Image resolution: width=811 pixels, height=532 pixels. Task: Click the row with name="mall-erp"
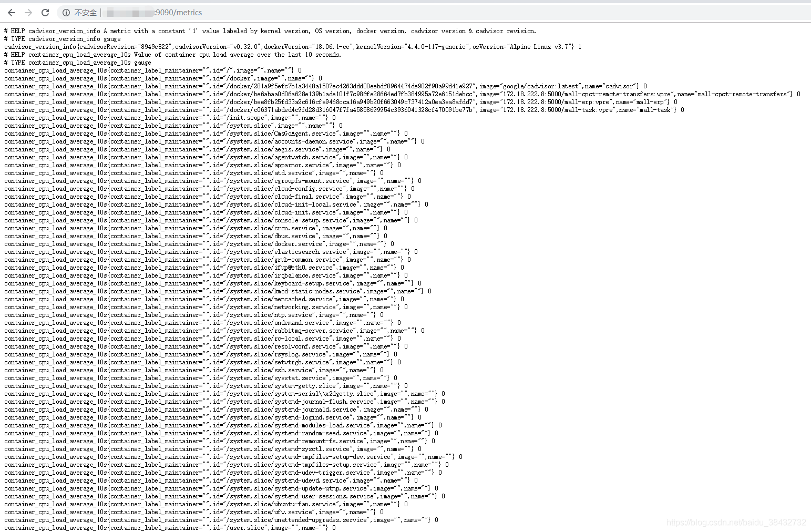tap(341, 102)
